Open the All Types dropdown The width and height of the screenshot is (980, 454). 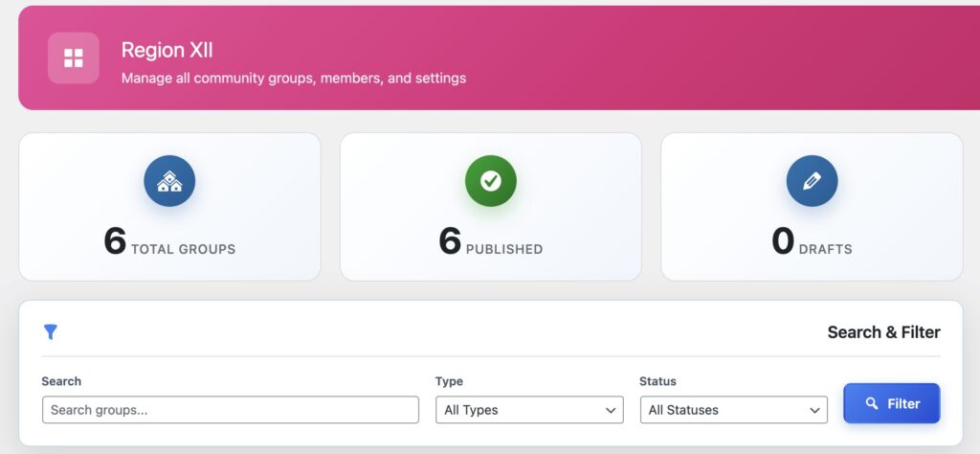coord(528,410)
